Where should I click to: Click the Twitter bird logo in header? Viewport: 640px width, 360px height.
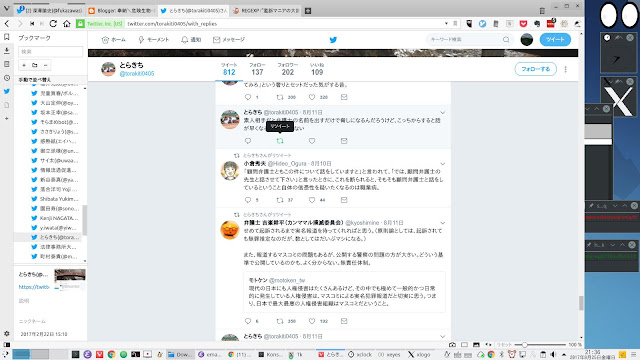tap(333, 40)
